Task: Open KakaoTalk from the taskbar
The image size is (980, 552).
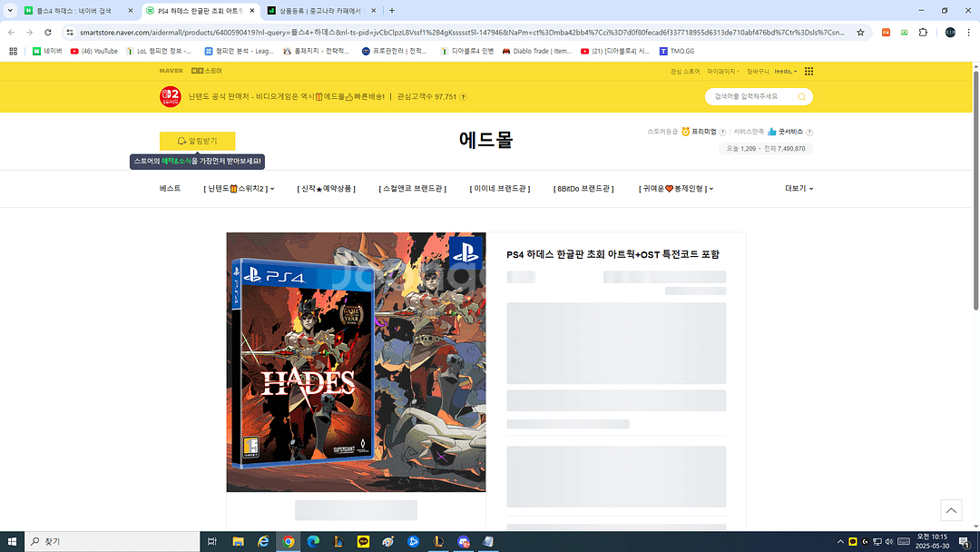Action: click(363, 541)
